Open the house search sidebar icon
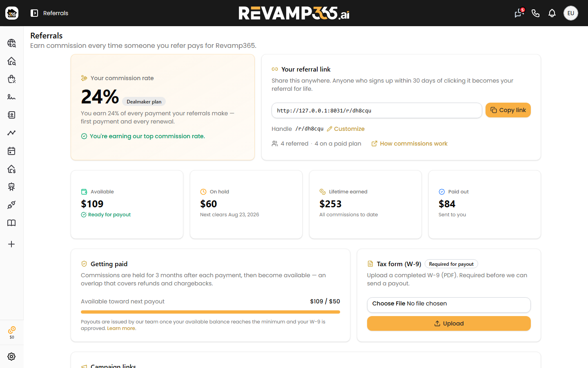Screen dimensions: 588x368 tap(11, 61)
